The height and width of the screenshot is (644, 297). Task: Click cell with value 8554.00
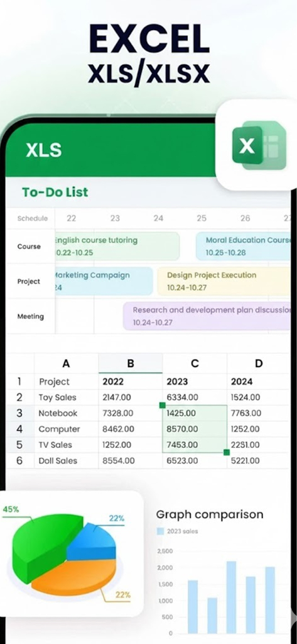[131, 461]
